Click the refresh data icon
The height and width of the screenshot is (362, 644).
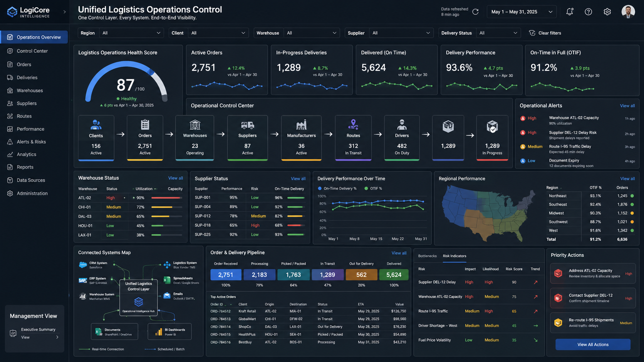[x=475, y=12]
